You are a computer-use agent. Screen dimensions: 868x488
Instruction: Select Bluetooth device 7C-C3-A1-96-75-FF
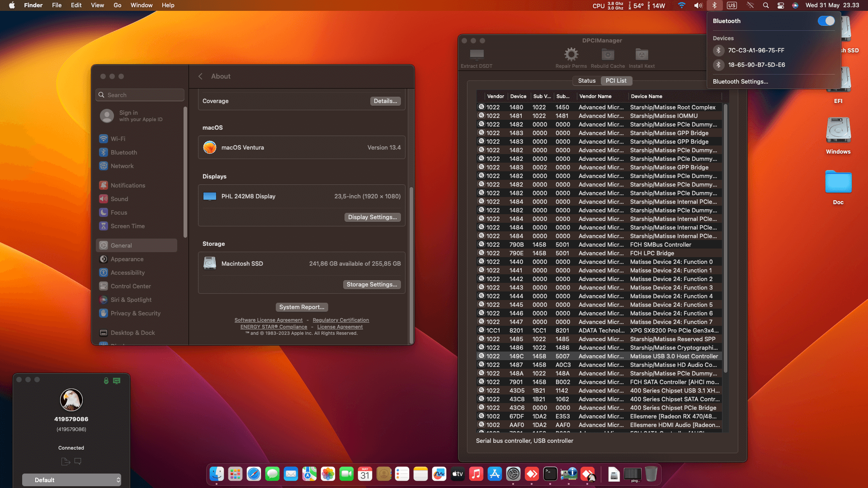click(755, 50)
